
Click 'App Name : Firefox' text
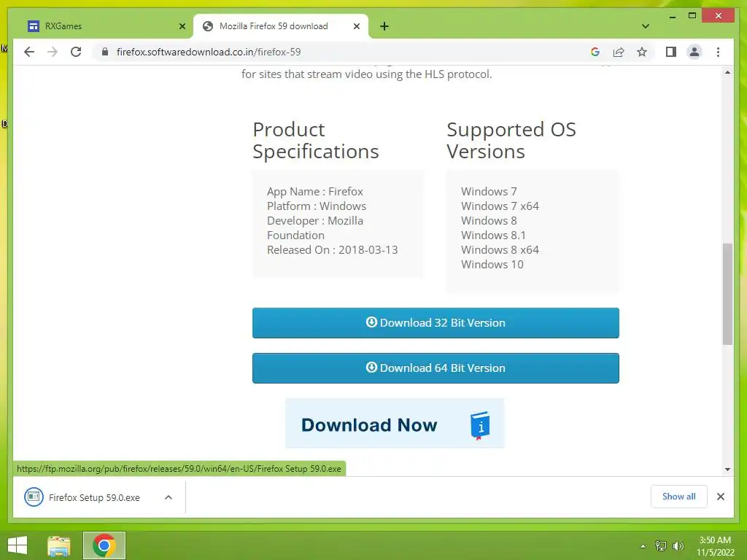(x=315, y=192)
